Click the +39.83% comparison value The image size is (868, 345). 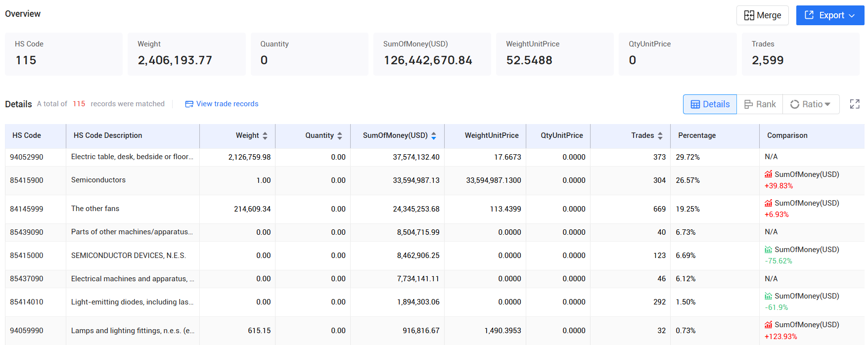pos(779,186)
